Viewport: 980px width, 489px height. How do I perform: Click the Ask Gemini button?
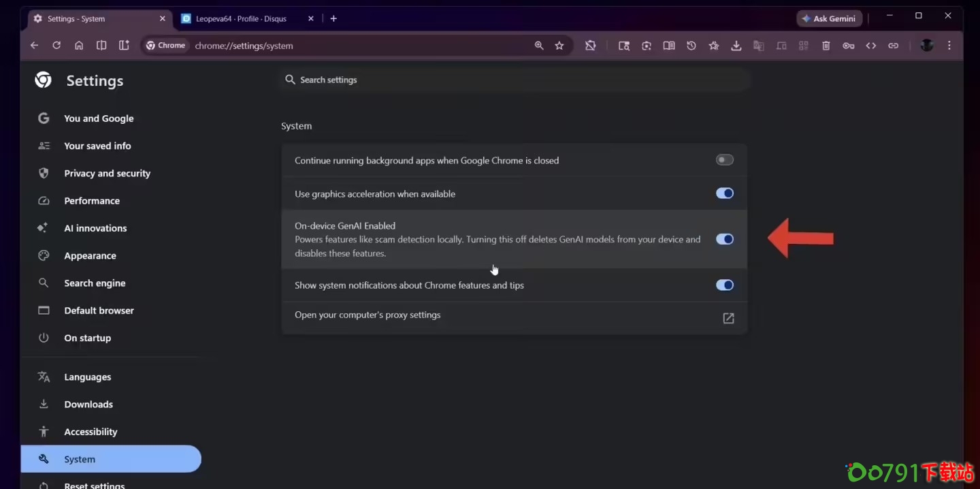[x=830, y=18]
